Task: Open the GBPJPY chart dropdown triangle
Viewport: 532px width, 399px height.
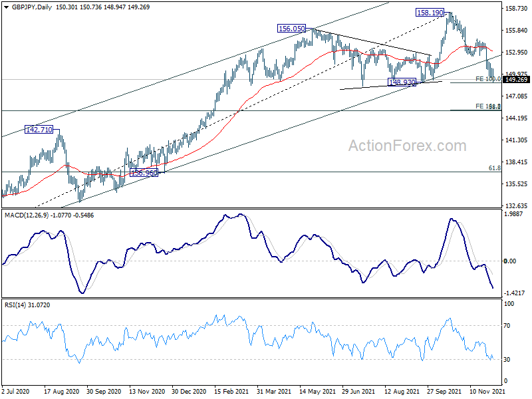Action: [x=6, y=7]
